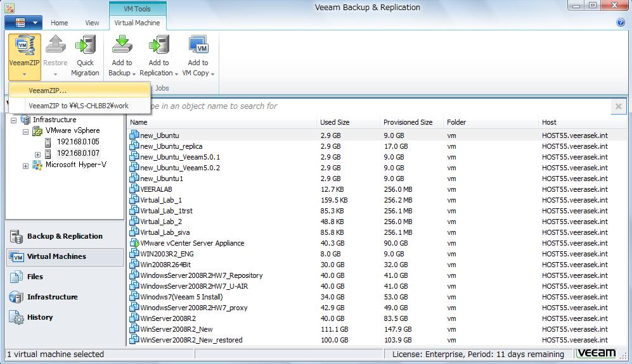The height and width of the screenshot is (364, 632).
Task: Click the VM icon of new_Ubuntu row
Action: [134, 135]
